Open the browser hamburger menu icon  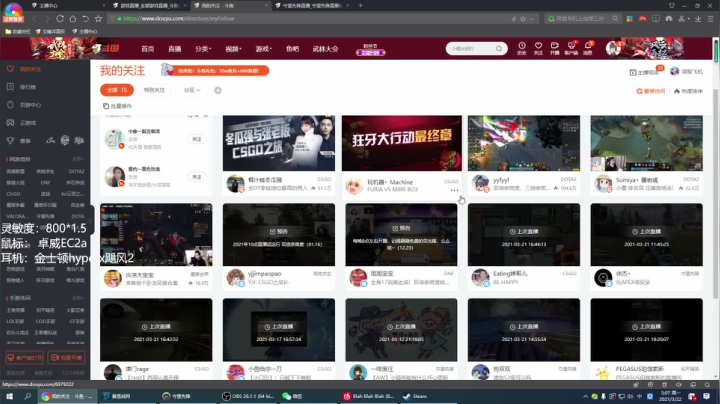(710, 19)
